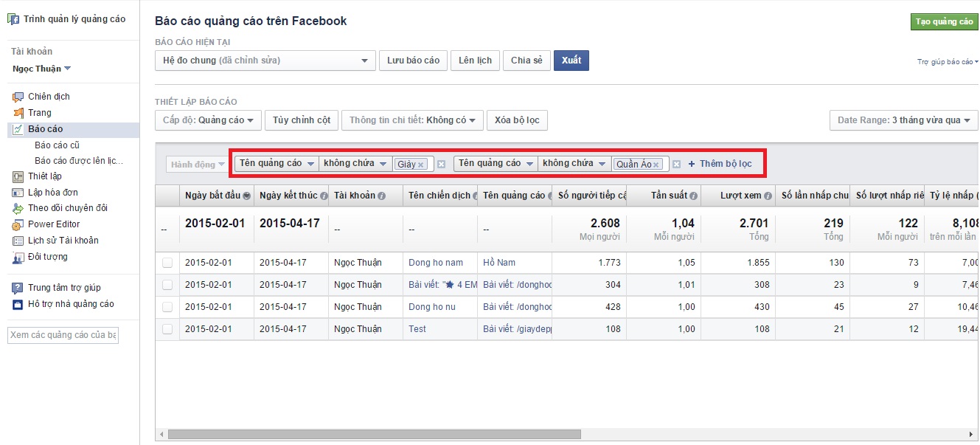Click the Thiết lập icon
980x445 pixels.
point(18,176)
